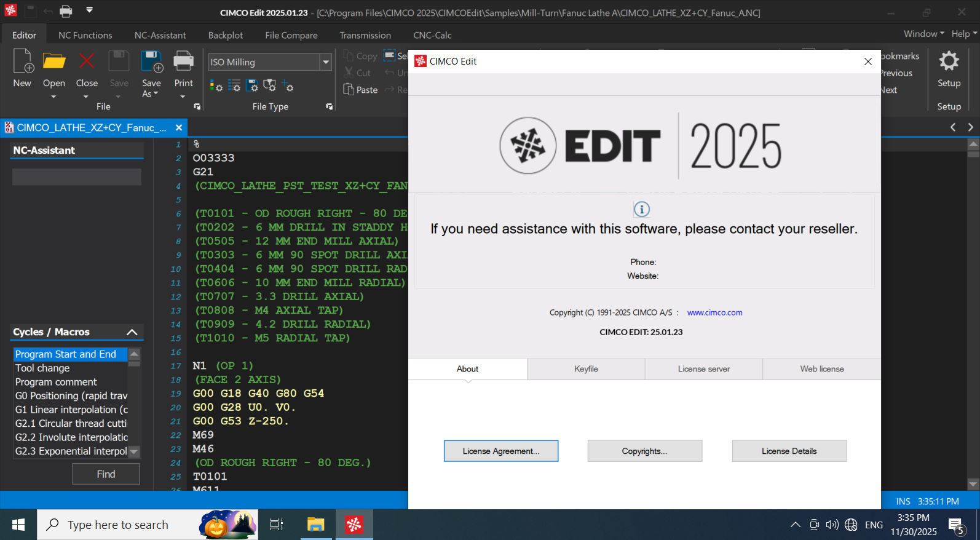Click the CIMCO Edit taskbar icon
Image resolution: width=980 pixels, height=540 pixels.
coord(354,525)
